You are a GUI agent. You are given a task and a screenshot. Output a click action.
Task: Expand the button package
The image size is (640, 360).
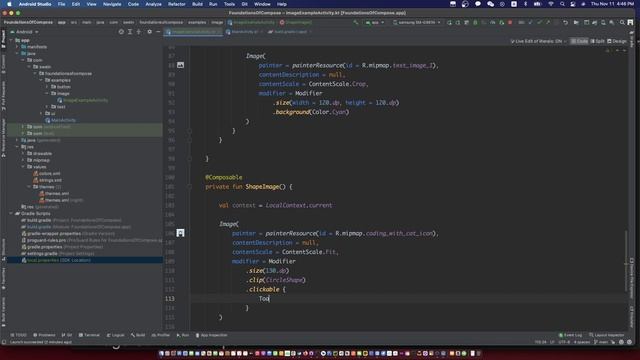47,87
